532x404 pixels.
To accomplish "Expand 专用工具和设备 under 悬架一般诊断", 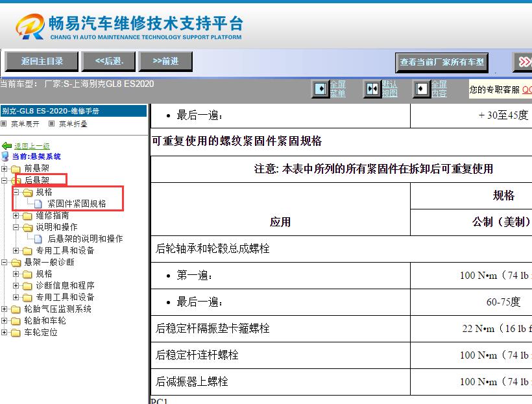I will click(x=16, y=297).
